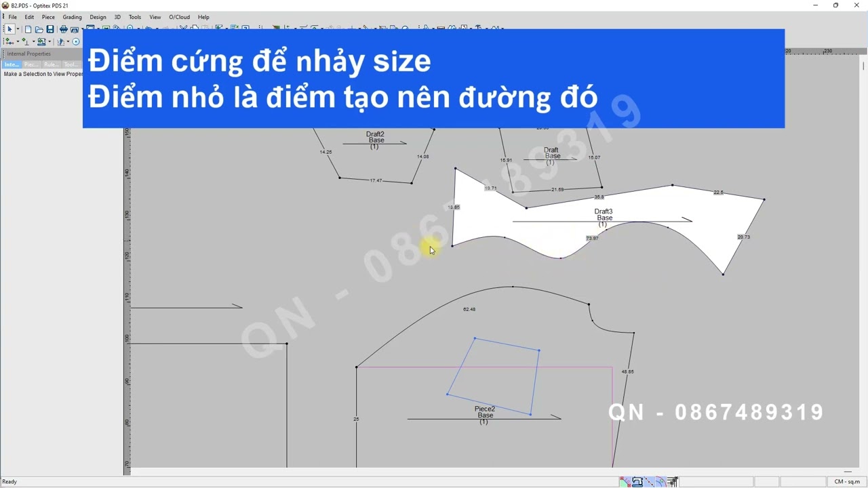Click the 21.59 measurement under Draft
This screenshot has width=868, height=488.
tap(557, 189)
